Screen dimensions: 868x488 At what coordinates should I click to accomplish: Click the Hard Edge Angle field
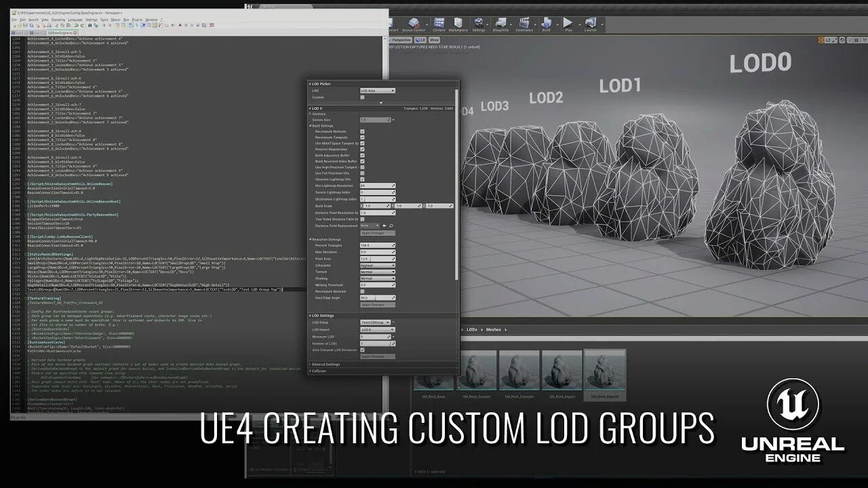coord(377,298)
